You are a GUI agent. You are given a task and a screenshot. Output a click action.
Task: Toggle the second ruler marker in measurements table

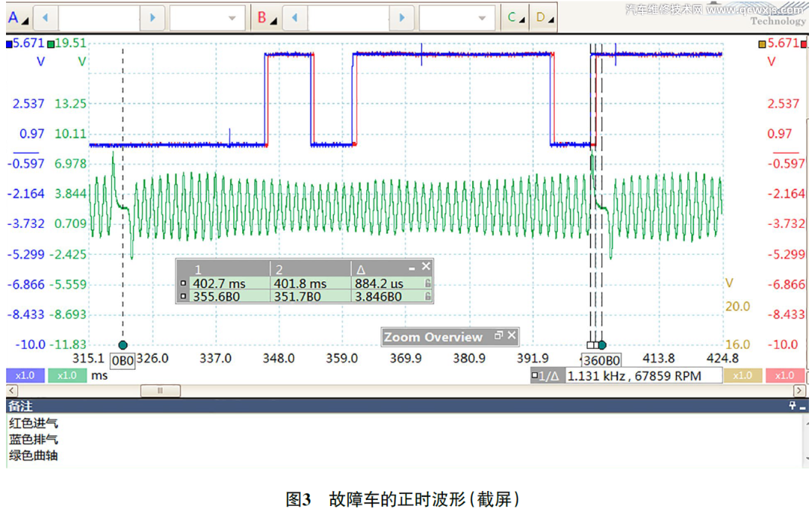coord(183,297)
